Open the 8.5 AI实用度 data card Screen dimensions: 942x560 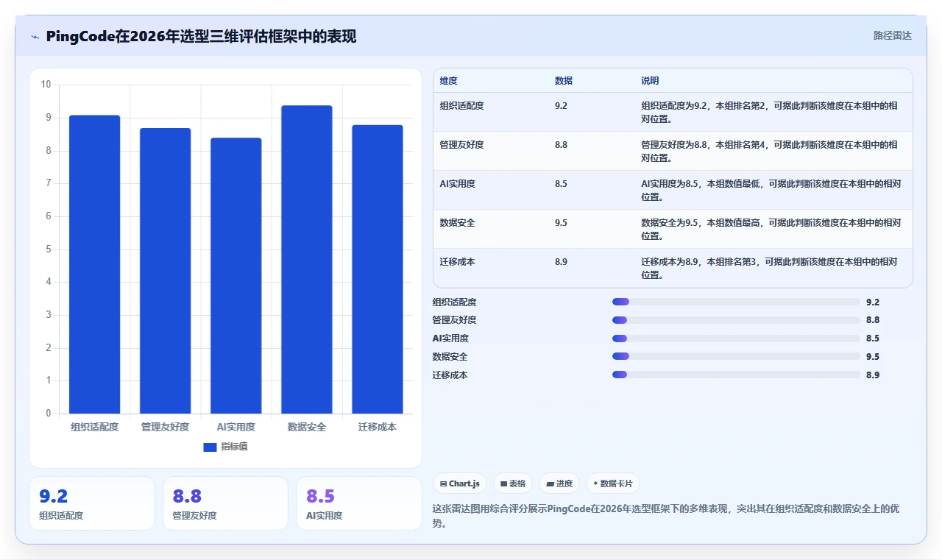click(359, 503)
